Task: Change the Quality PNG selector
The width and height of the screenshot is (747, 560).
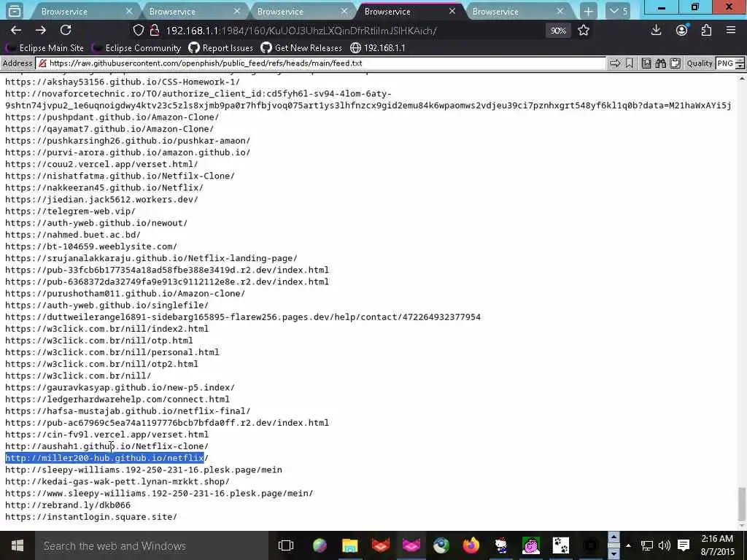Action: pos(730,63)
